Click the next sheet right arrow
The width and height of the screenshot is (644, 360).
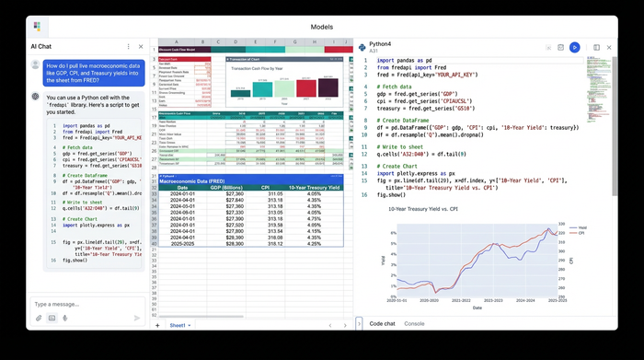click(345, 326)
